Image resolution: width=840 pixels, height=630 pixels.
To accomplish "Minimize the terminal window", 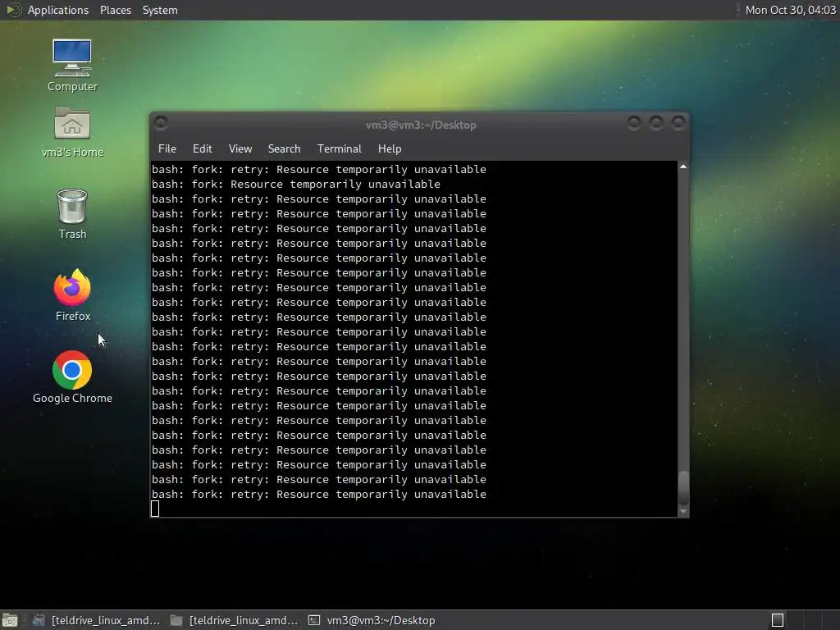I will 634,124.
